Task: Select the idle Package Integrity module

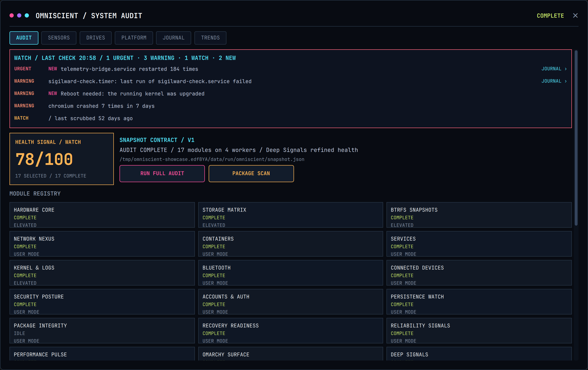Action: (x=102, y=331)
